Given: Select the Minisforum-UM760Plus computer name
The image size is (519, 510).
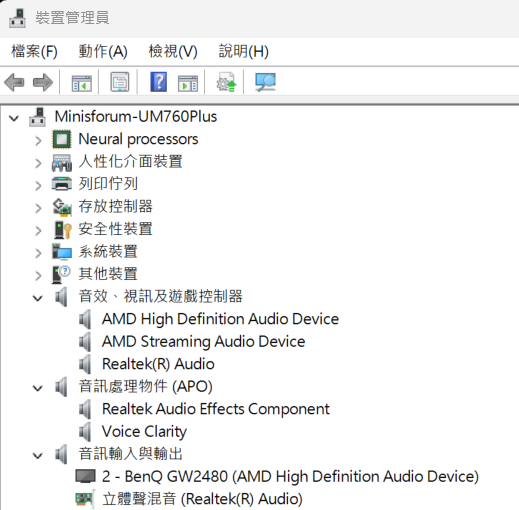Looking at the screenshot, I should pos(136,117).
